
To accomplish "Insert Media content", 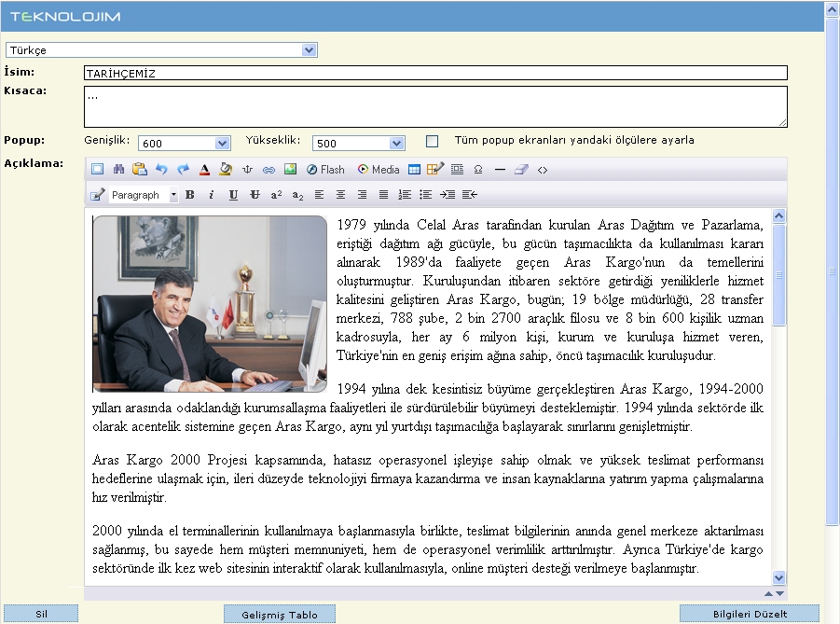I will coord(379,170).
